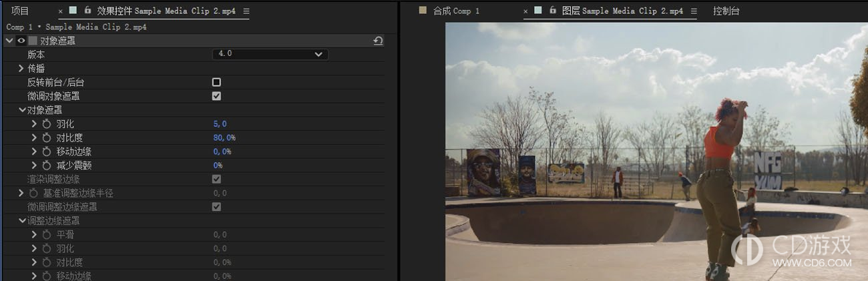Toggle stopwatch for 对比度 under 调整边缘遮罩
The image size is (868, 281).
coord(46,262)
